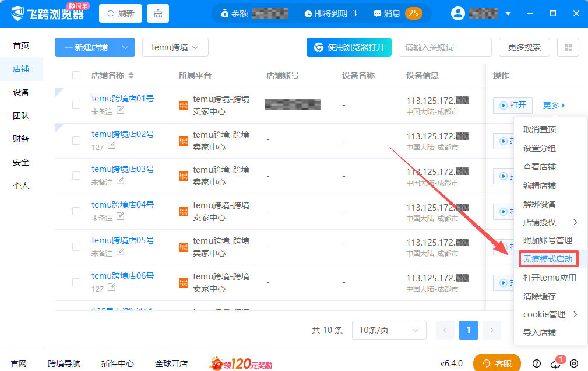Open the help question-mark icon at bottom right
Screen dimensions: 588x371
537,362
